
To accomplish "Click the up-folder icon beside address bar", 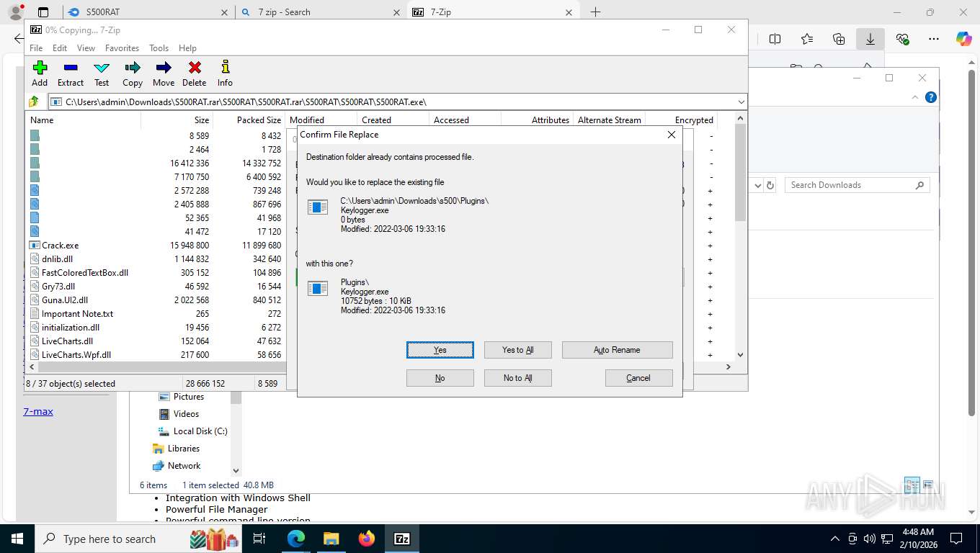I will 34,102.
